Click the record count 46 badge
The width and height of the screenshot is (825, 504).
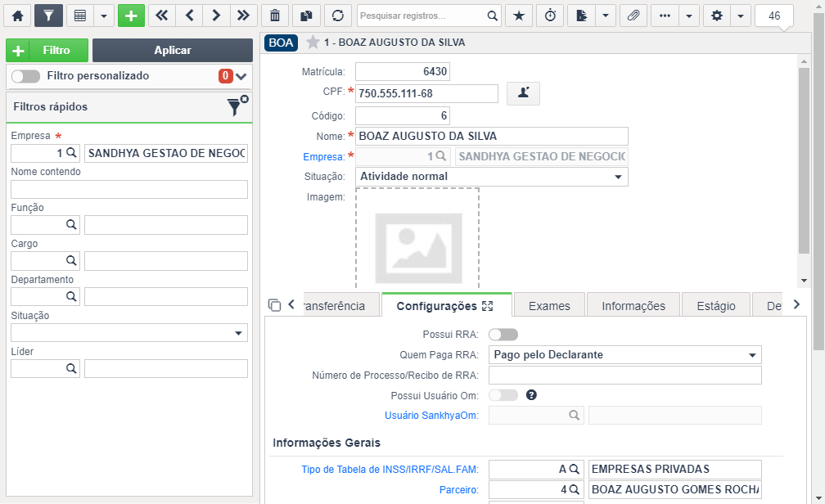[x=774, y=16]
